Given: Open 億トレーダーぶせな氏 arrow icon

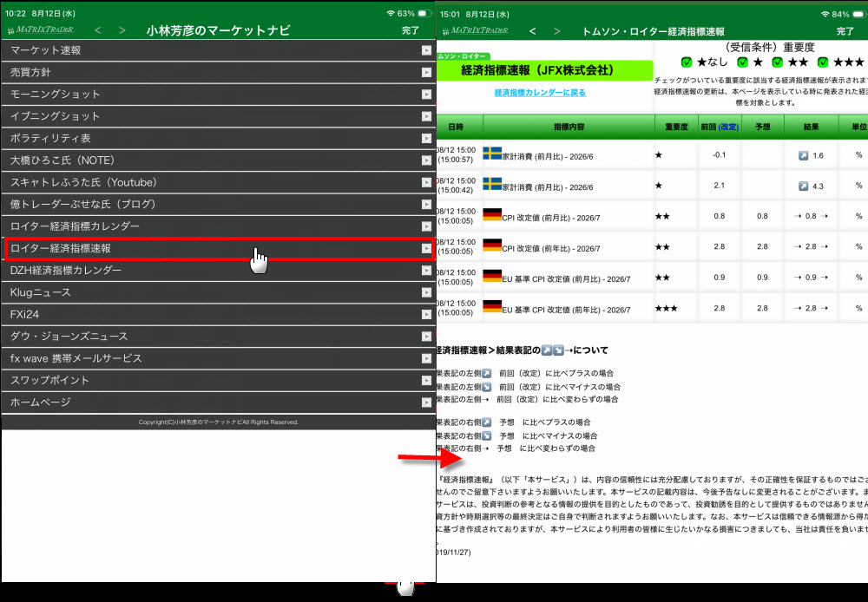Looking at the screenshot, I should (426, 205).
